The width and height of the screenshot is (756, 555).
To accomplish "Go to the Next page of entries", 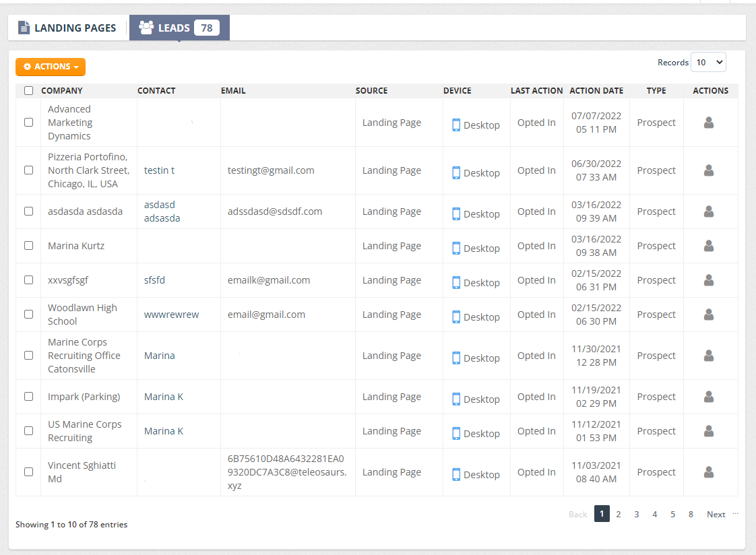I will click(x=716, y=515).
